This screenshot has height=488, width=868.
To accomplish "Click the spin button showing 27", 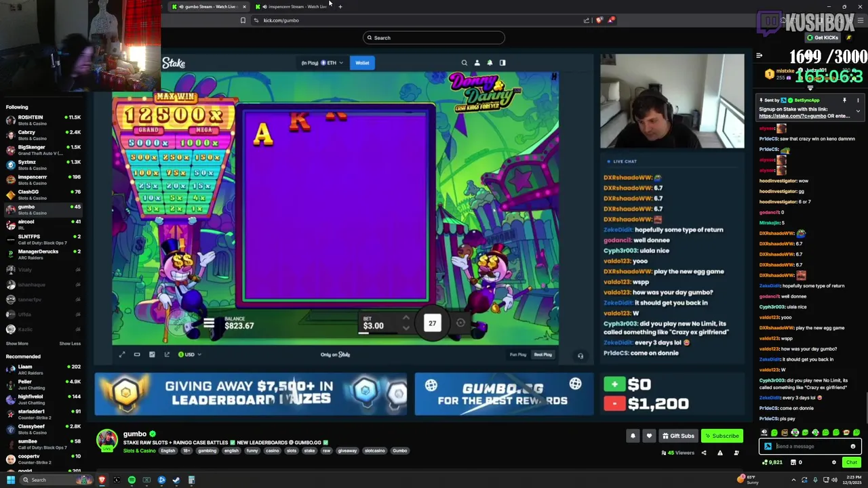I will point(432,323).
